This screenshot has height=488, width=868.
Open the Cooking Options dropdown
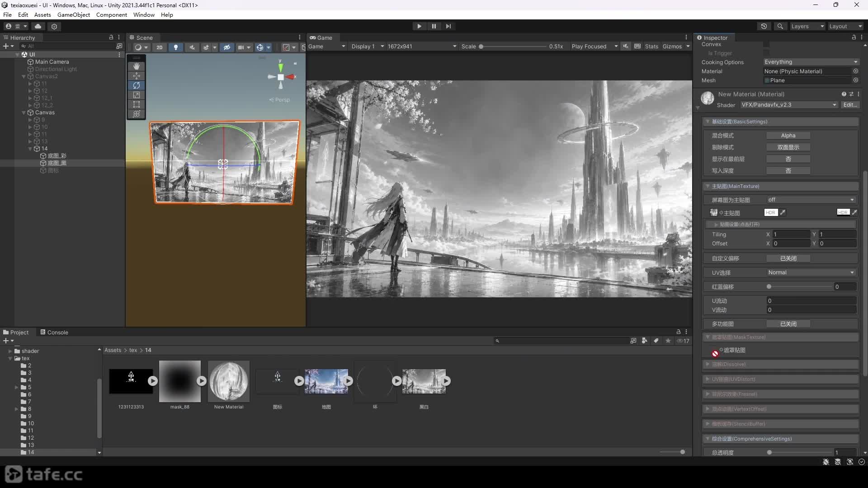point(811,62)
